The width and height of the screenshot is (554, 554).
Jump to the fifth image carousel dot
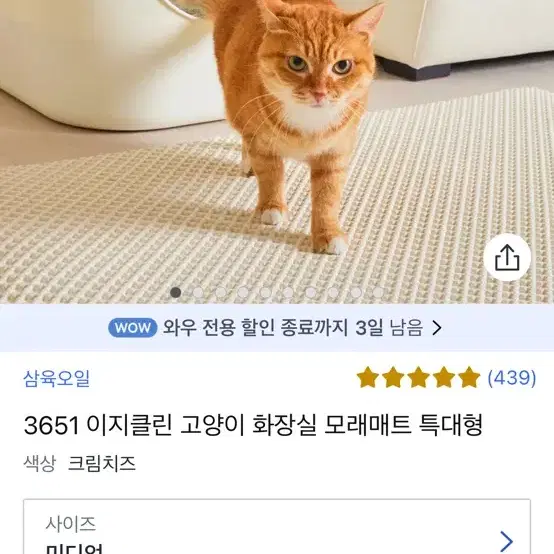[266, 293]
